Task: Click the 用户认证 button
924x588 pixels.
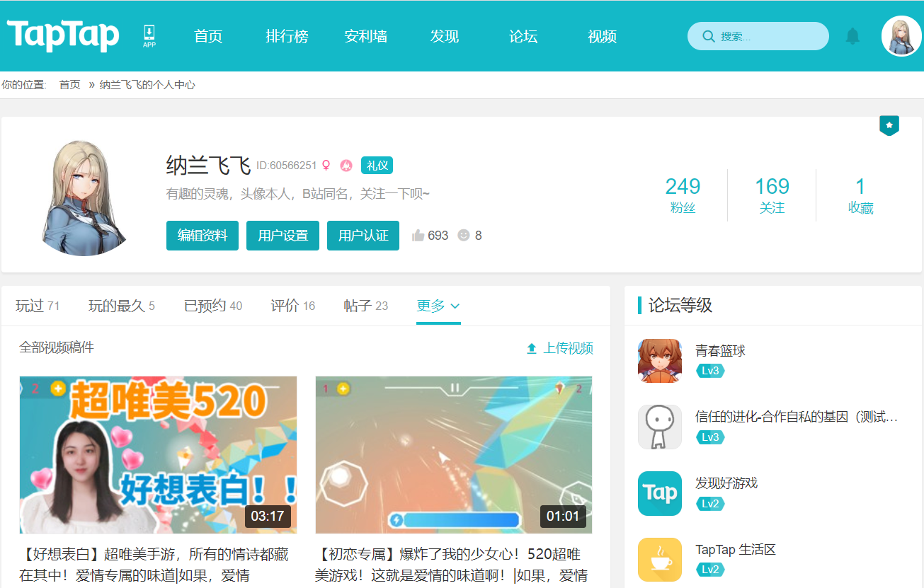Action: pyautogui.click(x=363, y=236)
